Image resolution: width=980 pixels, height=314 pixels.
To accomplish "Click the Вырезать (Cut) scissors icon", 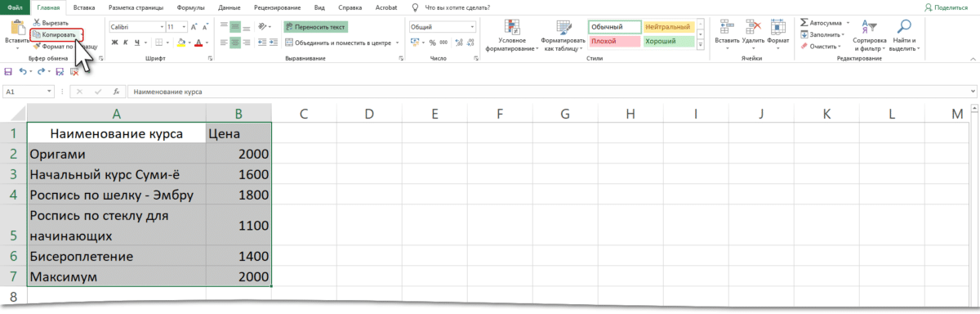I will pyautogui.click(x=38, y=24).
